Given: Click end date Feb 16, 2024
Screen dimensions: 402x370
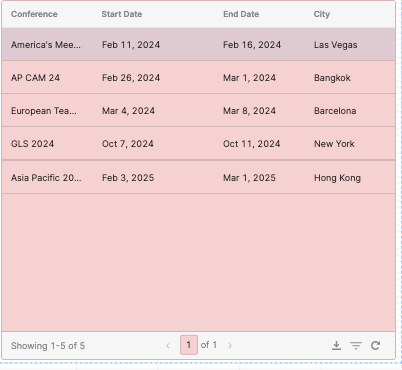Looking at the screenshot, I should (x=252, y=45).
